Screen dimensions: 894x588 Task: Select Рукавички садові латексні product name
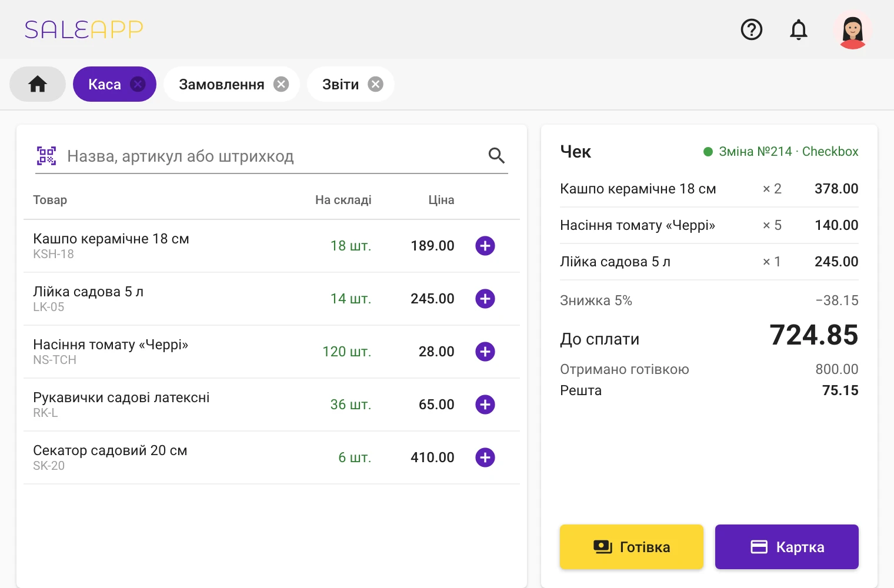coord(121,397)
